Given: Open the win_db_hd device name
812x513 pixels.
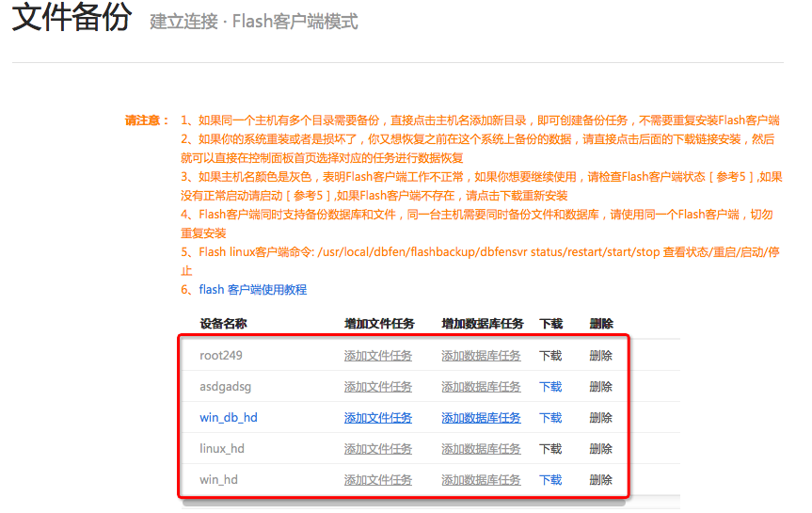Looking at the screenshot, I should point(228,418).
